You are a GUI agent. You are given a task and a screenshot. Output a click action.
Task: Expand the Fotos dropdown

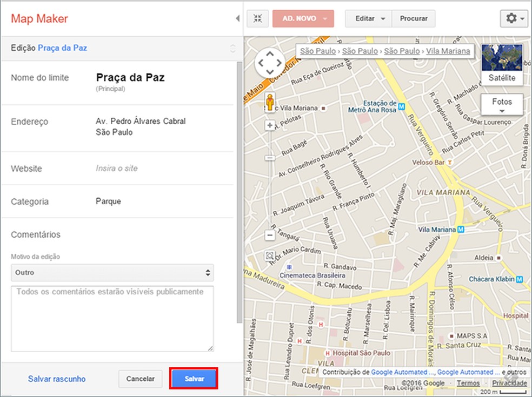point(502,104)
